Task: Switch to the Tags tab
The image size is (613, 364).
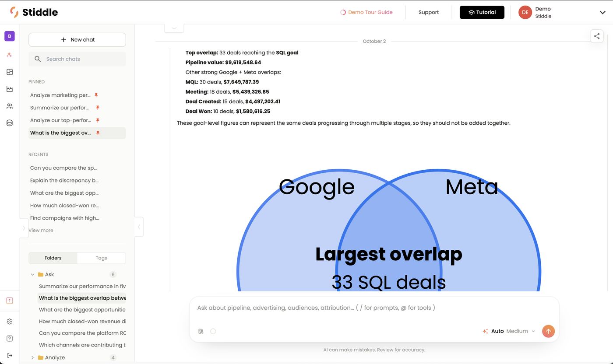Action: point(101,258)
